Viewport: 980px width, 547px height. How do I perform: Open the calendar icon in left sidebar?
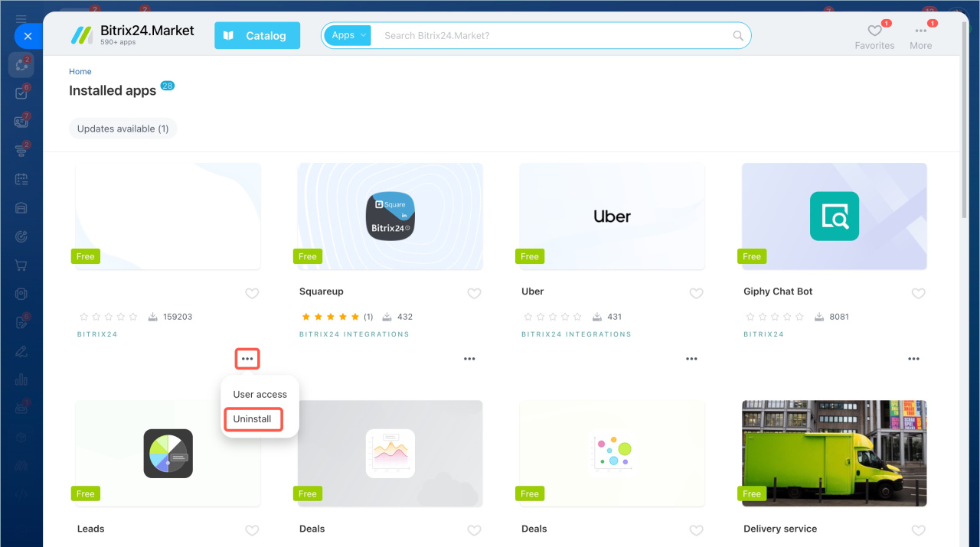point(21,179)
